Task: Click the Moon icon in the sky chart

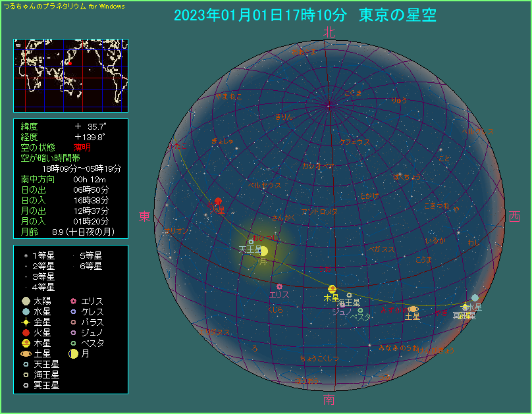Action: pos(263,251)
